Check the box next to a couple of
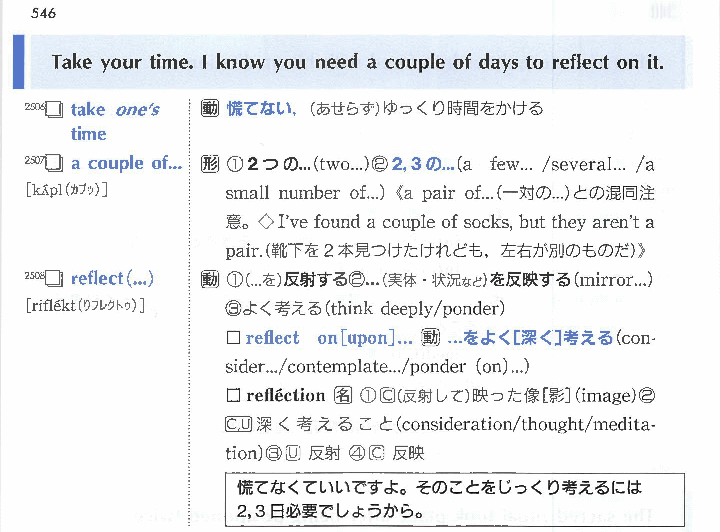Image resolution: width=720 pixels, height=532 pixels. [55, 164]
